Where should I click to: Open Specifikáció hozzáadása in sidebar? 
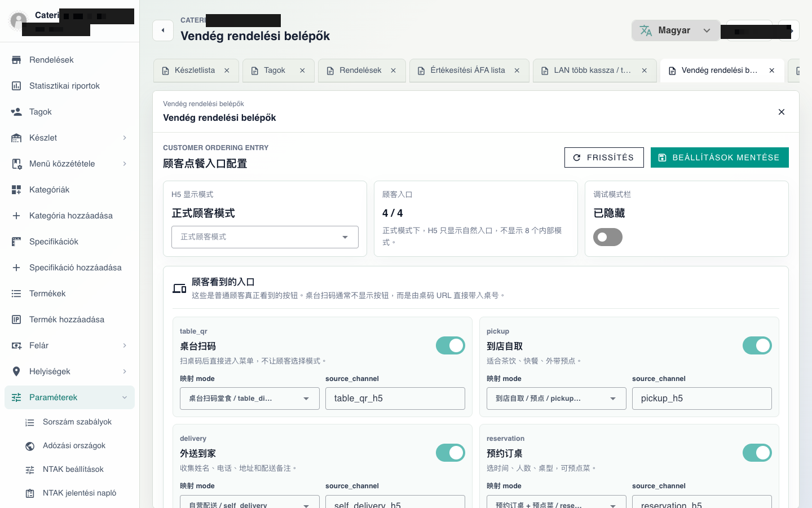pyautogui.click(x=69, y=268)
